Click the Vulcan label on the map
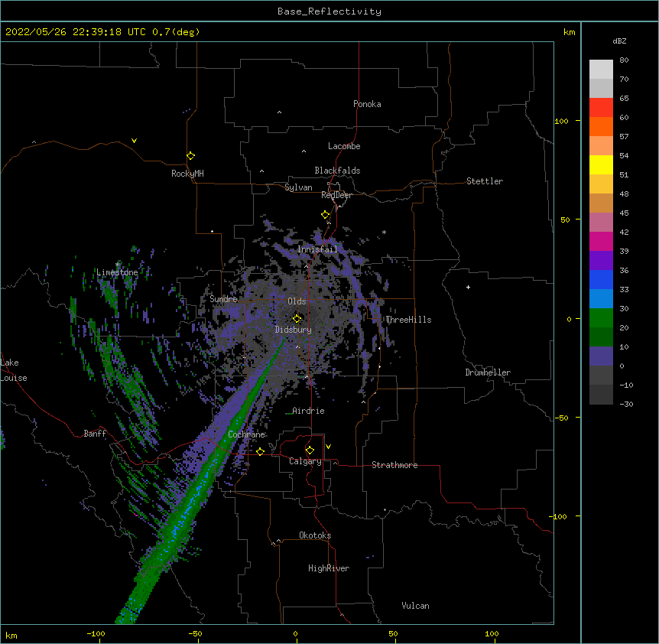The width and height of the screenshot is (659, 644). pos(415,606)
